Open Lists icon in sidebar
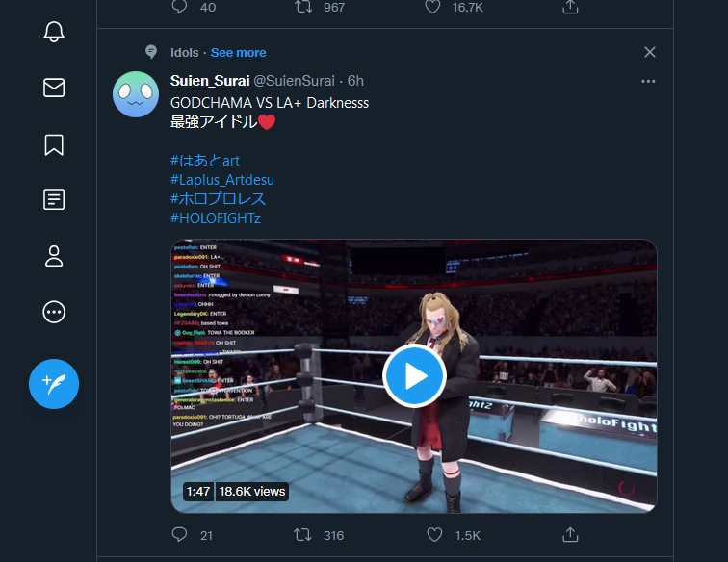Image resolution: width=728 pixels, height=562 pixels. tap(54, 200)
